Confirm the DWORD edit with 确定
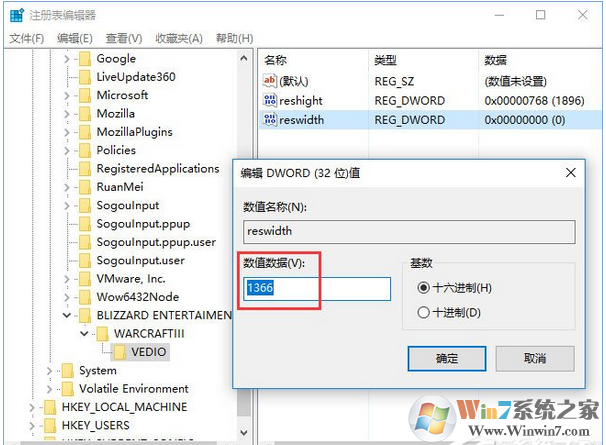This screenshot has height=445, width=606. click(x=447, y=358)
